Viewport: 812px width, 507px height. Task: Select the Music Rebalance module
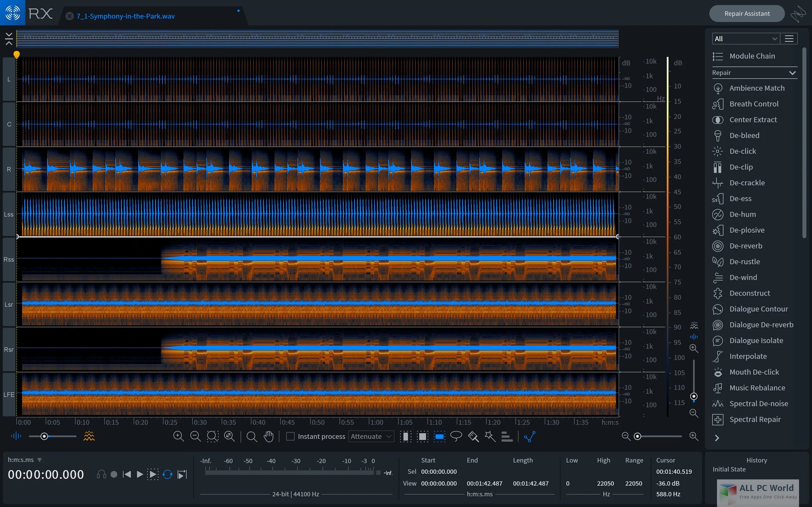click(757, 387)
